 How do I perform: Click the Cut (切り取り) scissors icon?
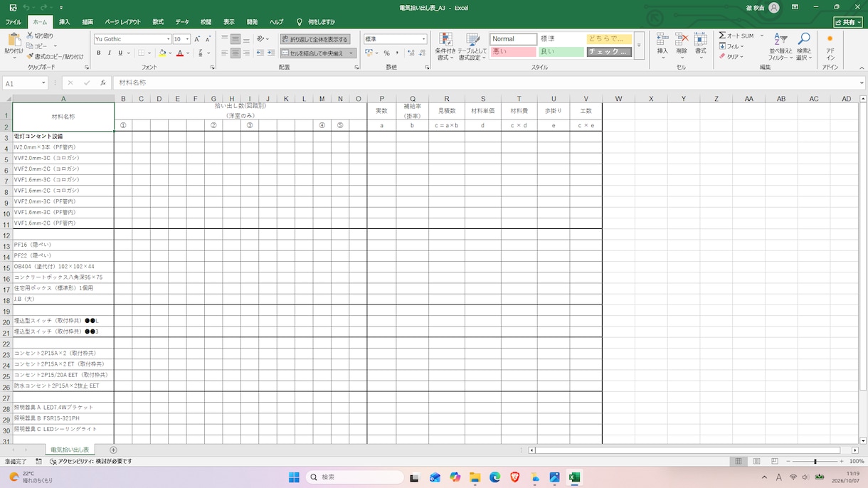(x=30, y=36)
